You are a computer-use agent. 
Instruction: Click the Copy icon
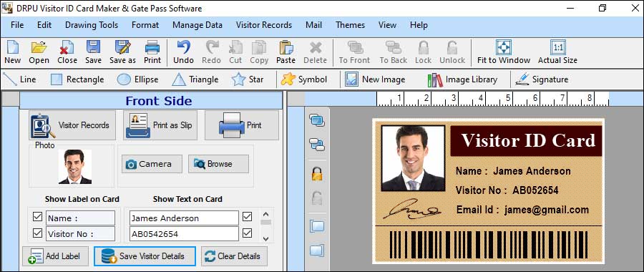click(x=259, y=47)
